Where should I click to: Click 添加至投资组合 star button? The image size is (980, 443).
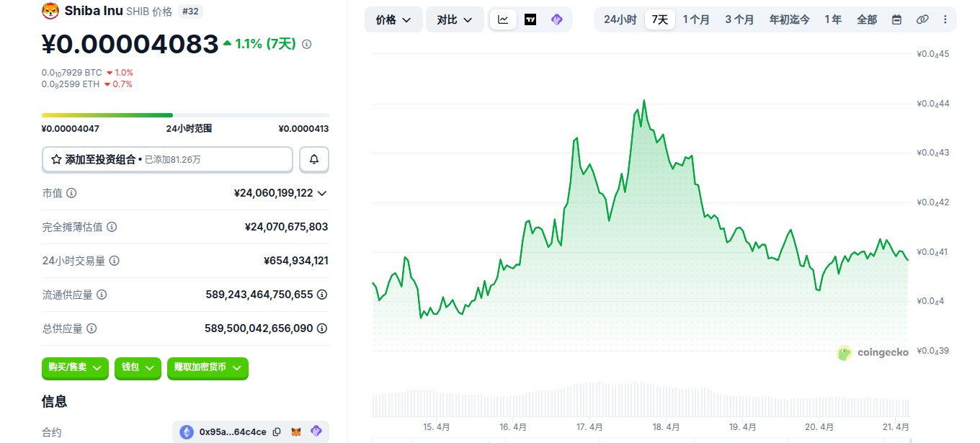(167, 159)
